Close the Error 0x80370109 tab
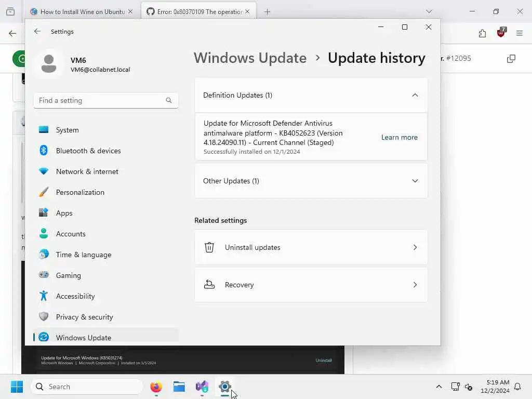 [247, 11]
